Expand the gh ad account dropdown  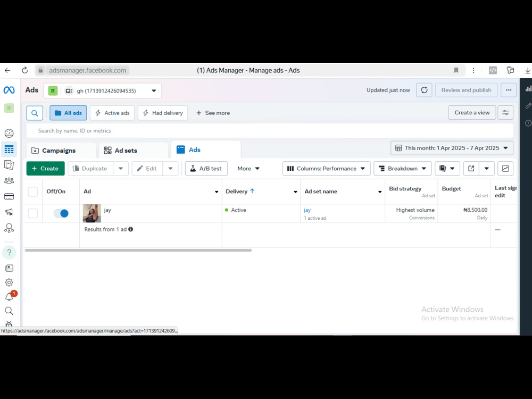click(103, 90)
